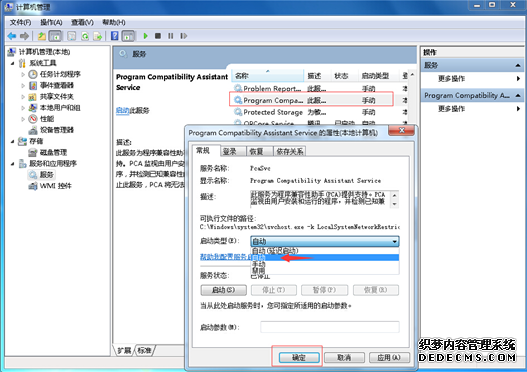The image size is (527, 372).
Task: Sort by 名称 column header
Action: tap(268, 76)
